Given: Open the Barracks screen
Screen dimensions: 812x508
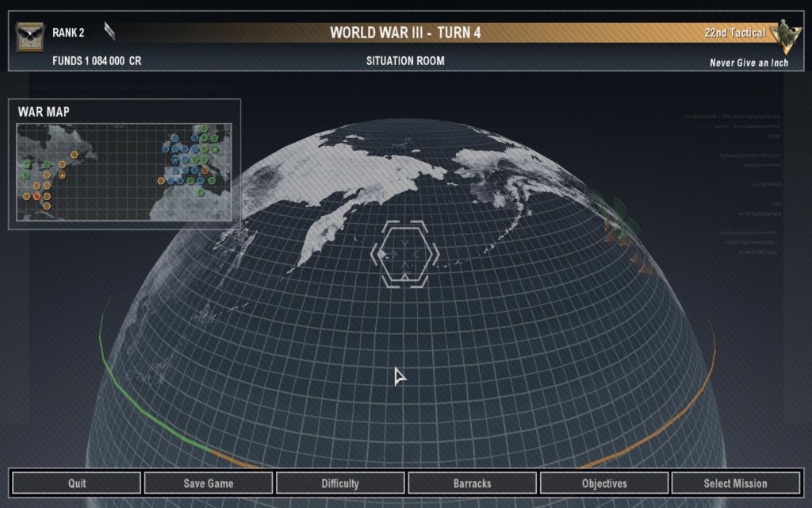Looking at the screenshot, I should [x=473, y=483].
